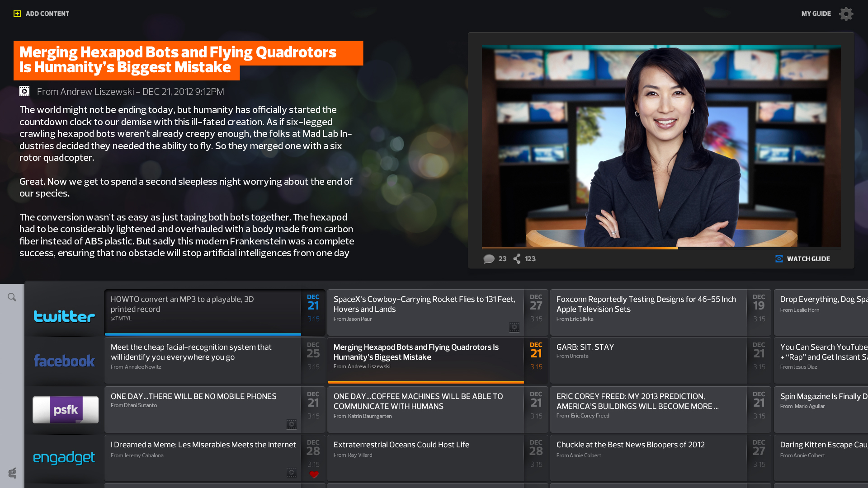Click the Watch Guide button

tap(808, 259)
